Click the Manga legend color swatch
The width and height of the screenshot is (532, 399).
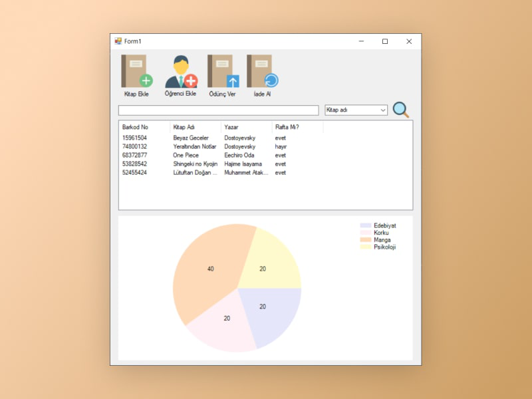366,239
